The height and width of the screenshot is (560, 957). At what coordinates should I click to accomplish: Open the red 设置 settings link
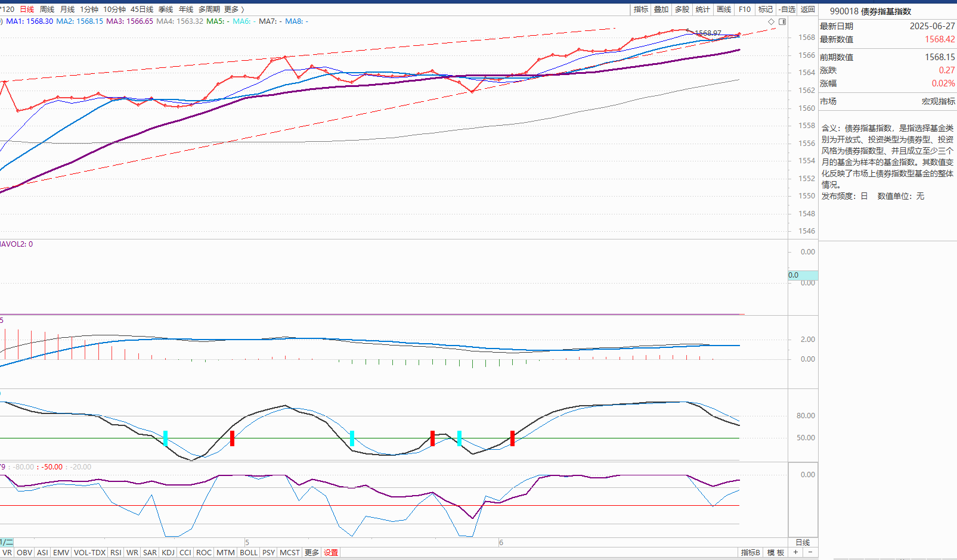coord(331,553)
